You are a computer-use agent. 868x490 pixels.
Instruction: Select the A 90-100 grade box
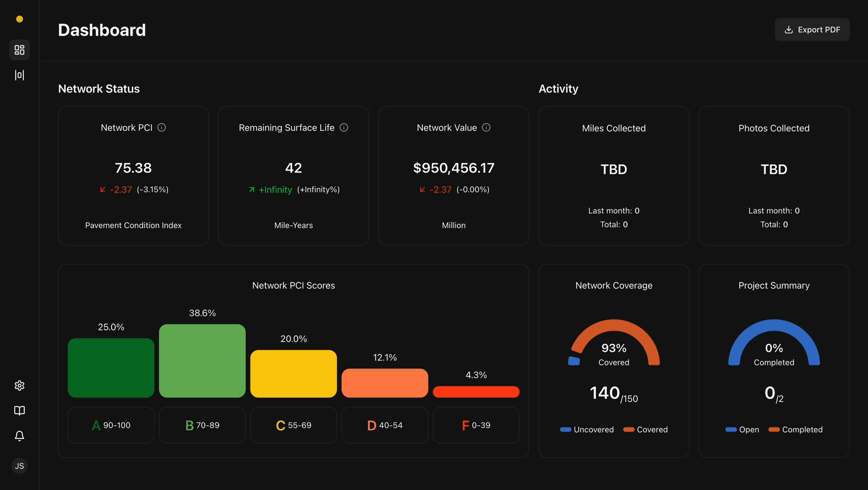tap(111, 425)
